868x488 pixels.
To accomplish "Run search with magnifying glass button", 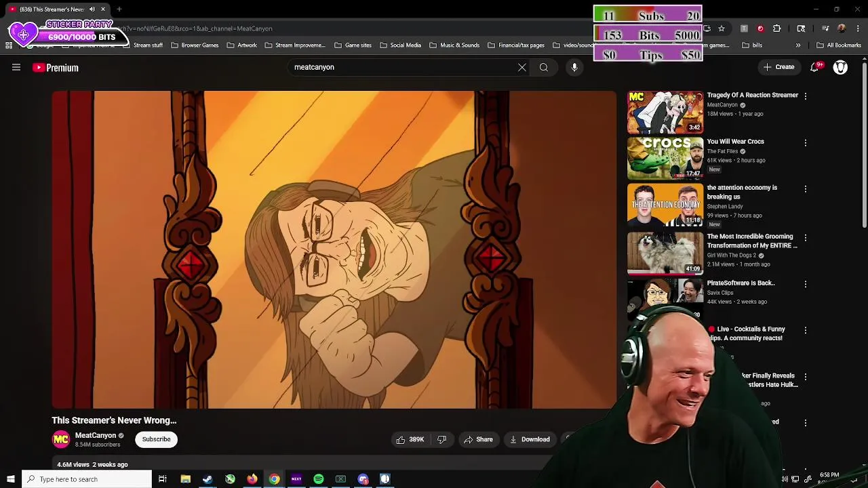I will point(544,67).
